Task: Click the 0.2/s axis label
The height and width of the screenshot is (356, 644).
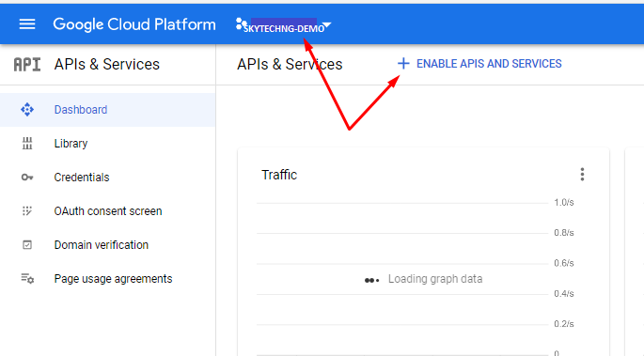Action: point(564,324)
